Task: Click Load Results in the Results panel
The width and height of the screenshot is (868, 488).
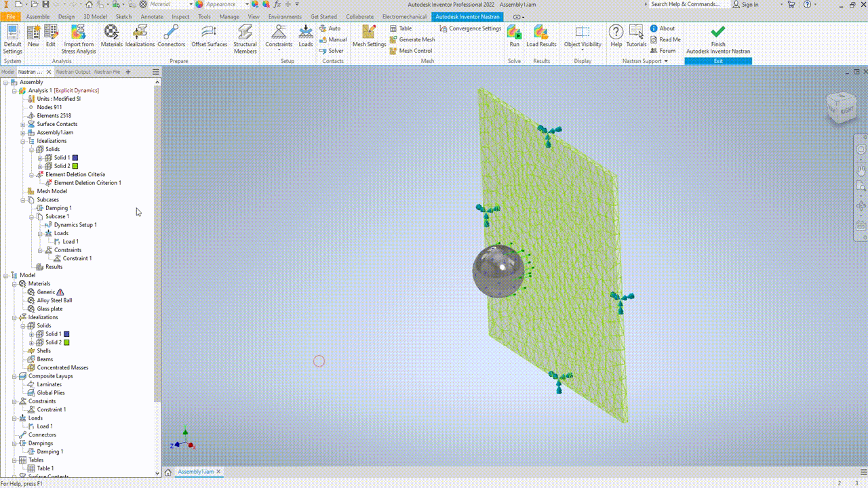Action: click(541, 36)
